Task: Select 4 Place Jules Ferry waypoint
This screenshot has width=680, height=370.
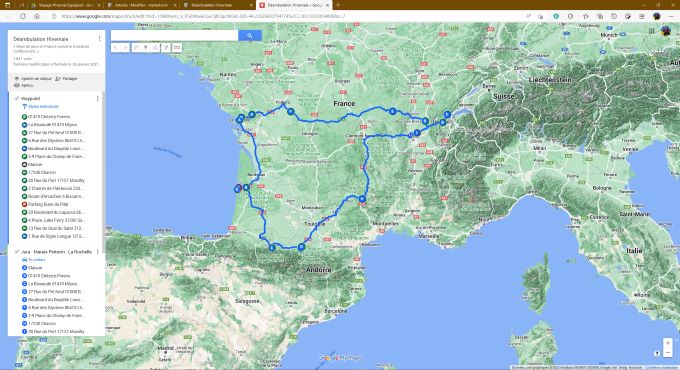Action: 56,220
